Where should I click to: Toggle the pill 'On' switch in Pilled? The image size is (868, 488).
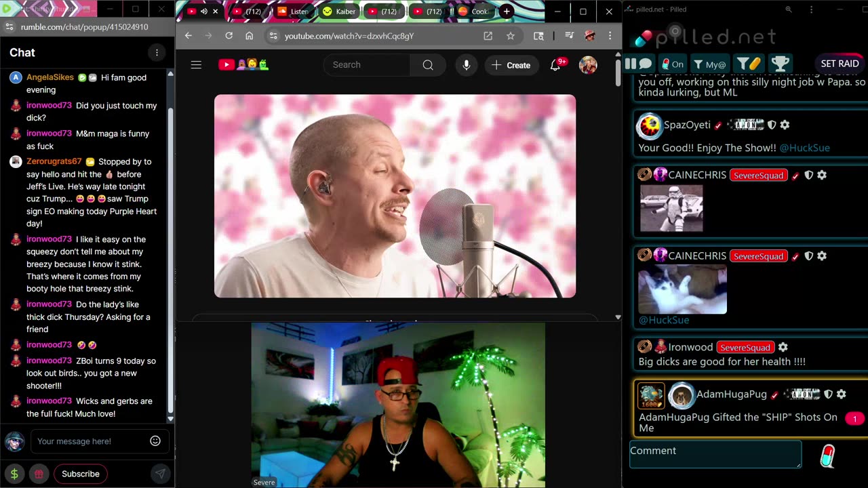click(x=673, y=64)
